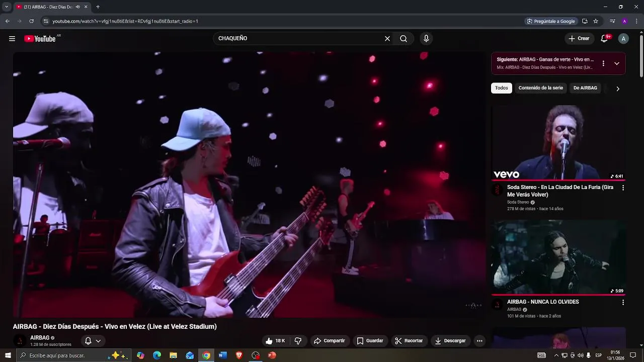Open options menu for the mix playlist
Image resolution: width=644 pixels, height=362 pixels.
point(603,63)
